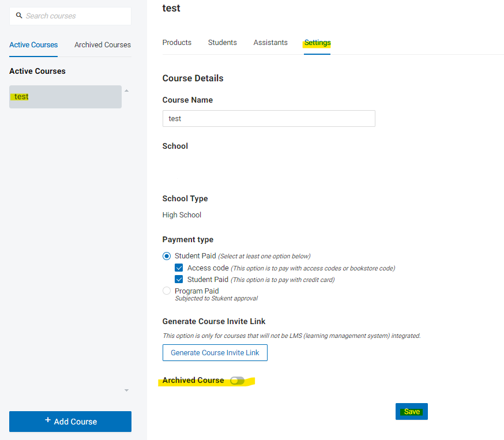Screen dimensions: 504x440
Task: Select the Student Paid radio button
Action: point(167,256)
